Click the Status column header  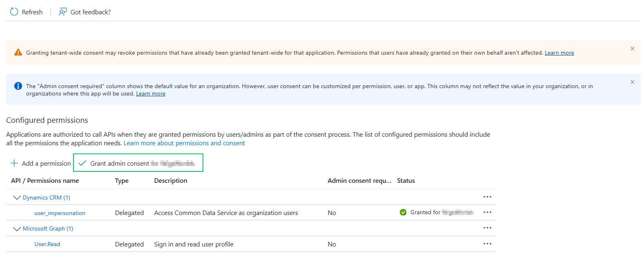tap(406, 180)
